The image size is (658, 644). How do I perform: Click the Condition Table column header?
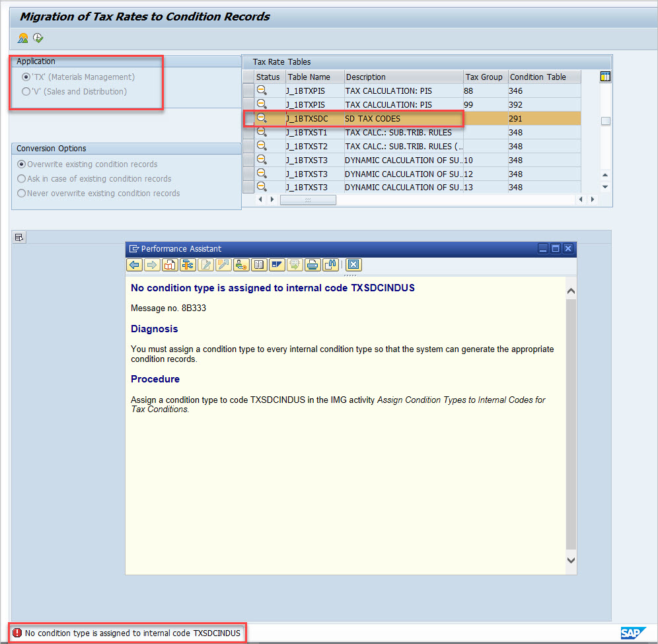(x=544, y=77)
